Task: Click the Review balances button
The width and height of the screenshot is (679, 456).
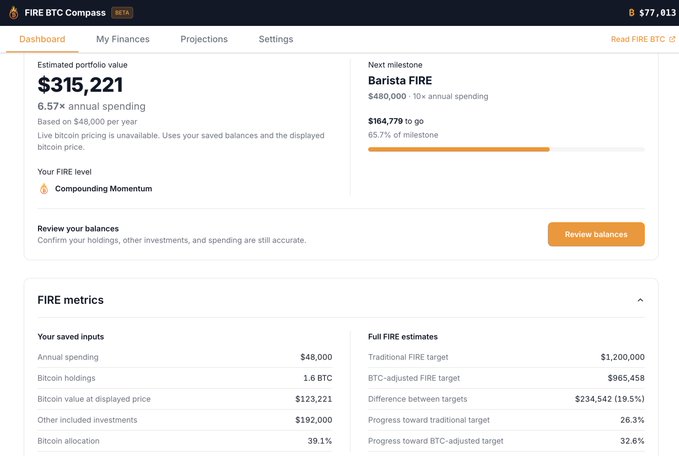Action: (596, 234)
